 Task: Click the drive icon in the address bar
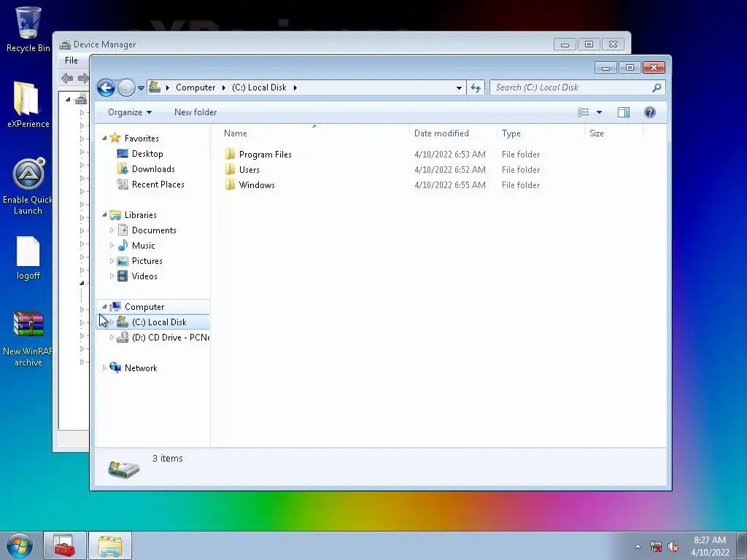click(x=155, y=87)
